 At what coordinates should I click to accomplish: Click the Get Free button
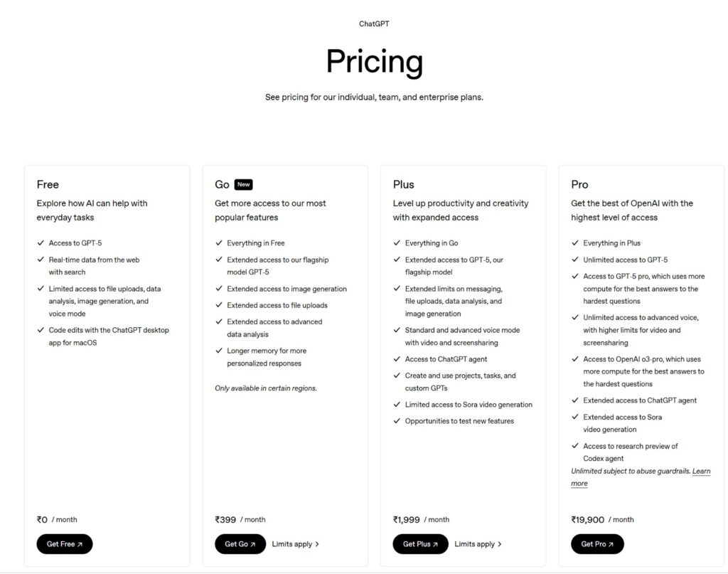65,544
